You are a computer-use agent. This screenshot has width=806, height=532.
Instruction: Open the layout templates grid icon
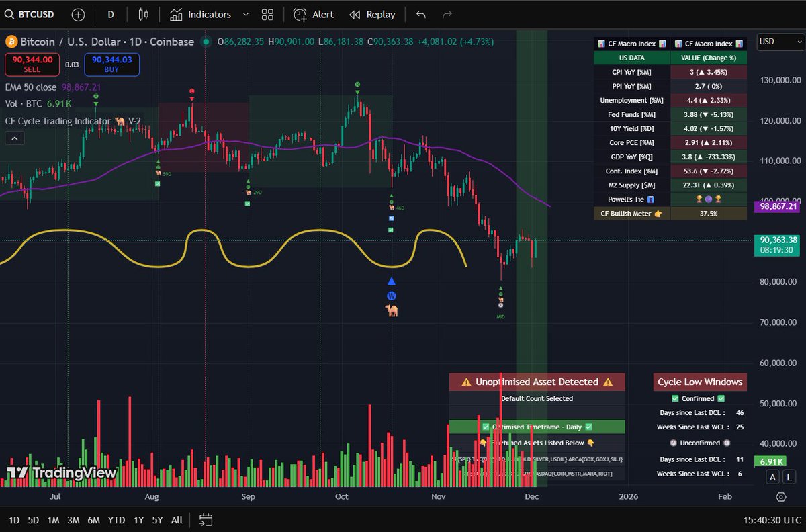[x=267, y=14]
